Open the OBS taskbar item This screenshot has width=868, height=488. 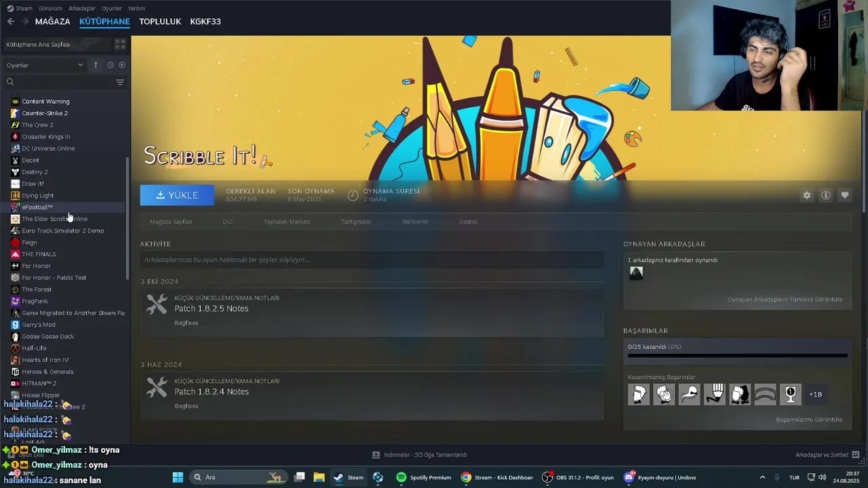pos(578,477)
